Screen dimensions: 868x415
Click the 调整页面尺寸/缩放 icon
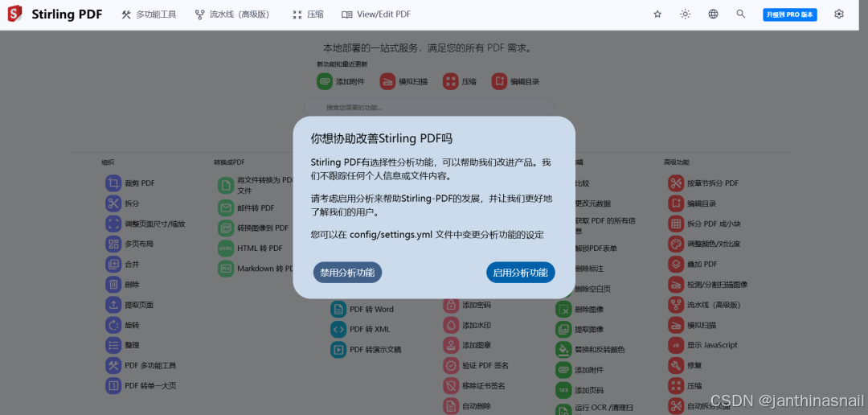[113, 224]
